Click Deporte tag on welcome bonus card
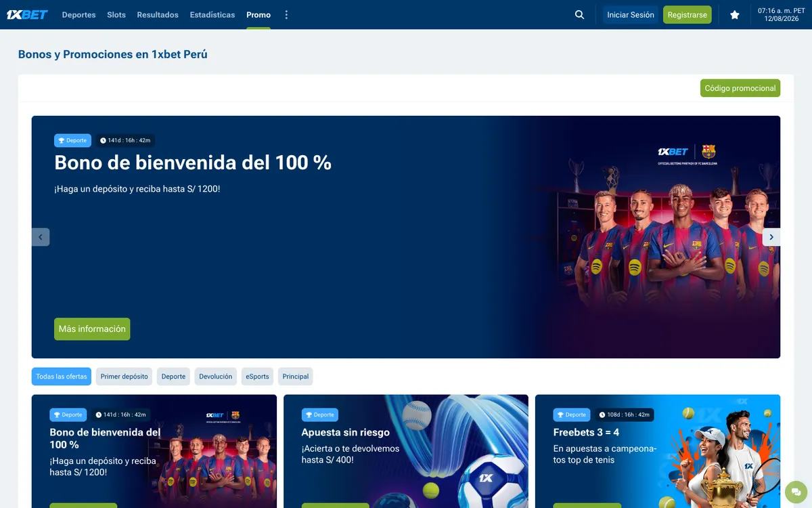 (x=68, y=415)
